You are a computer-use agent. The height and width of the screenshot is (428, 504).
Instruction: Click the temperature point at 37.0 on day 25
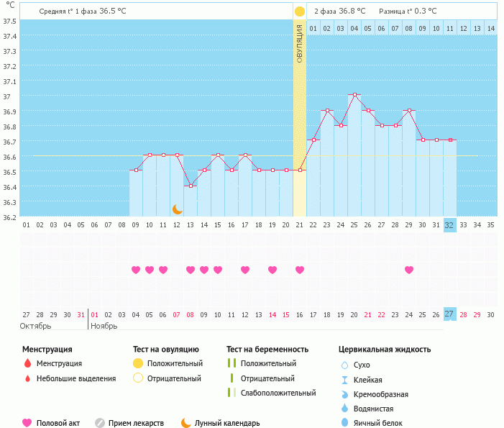(354, 95)
